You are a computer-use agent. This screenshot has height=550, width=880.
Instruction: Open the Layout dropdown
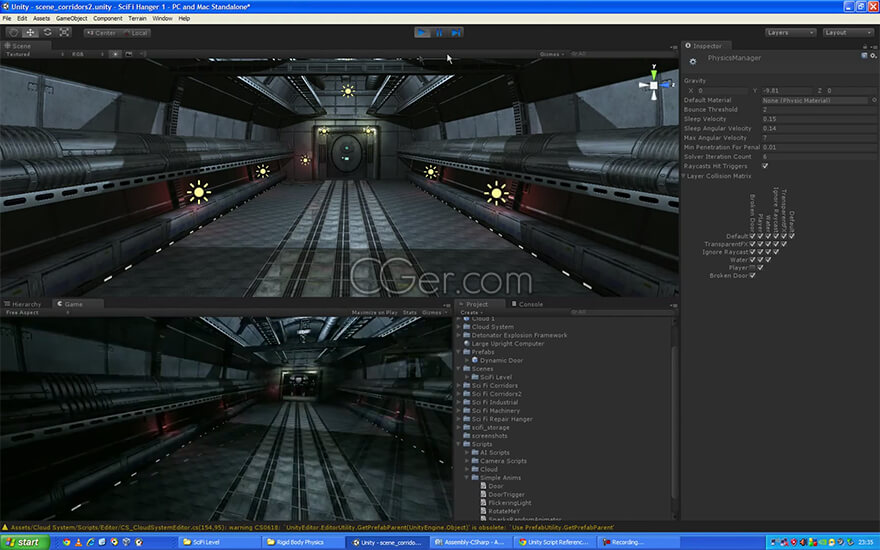click(848, 33)
